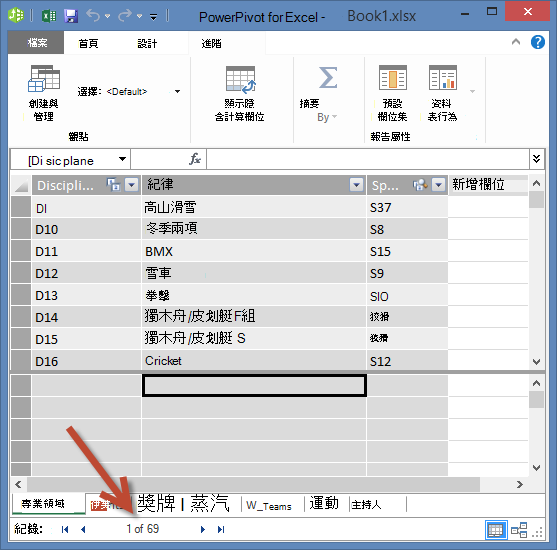The image size is (557, 550).
Task: Click the data grid scroll up arrow
Action: (x=536, y=183)
